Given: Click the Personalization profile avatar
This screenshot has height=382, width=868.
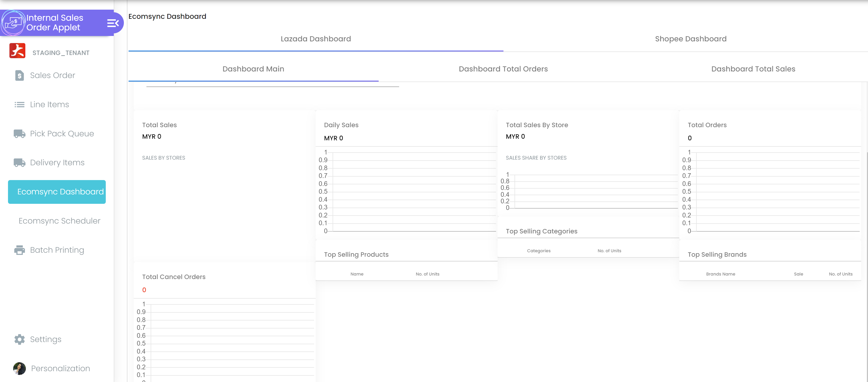Looking at the screenshot, I should pyautogui.click(x=20, y=369).
